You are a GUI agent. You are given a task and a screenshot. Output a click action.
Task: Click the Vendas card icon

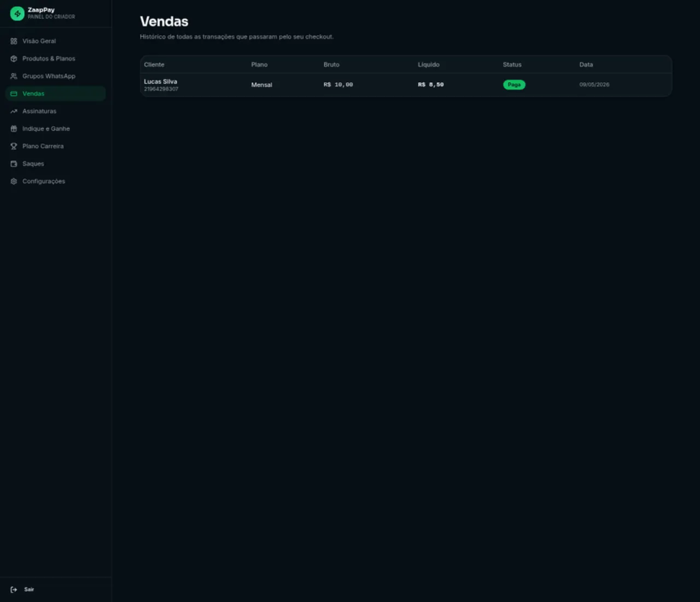coord(14,94)
